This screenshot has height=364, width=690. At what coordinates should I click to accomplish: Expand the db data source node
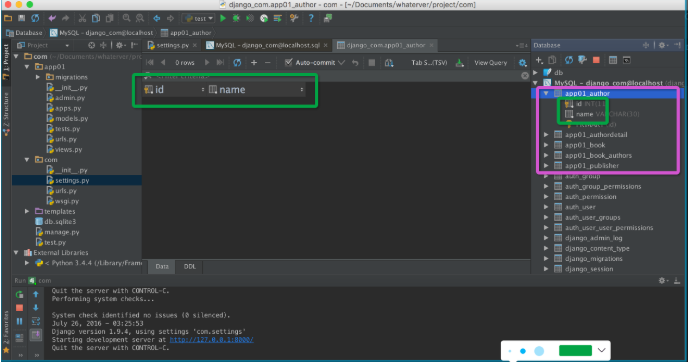(x=536, y=73)
